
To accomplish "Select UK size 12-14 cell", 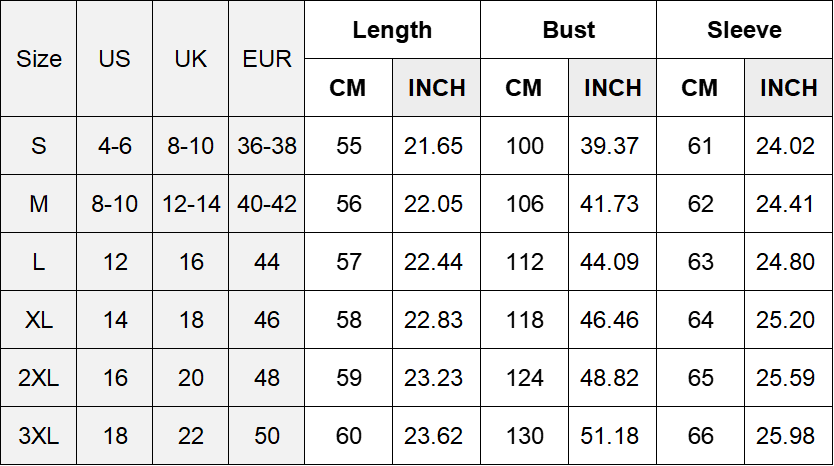I will tap(190, 204).
